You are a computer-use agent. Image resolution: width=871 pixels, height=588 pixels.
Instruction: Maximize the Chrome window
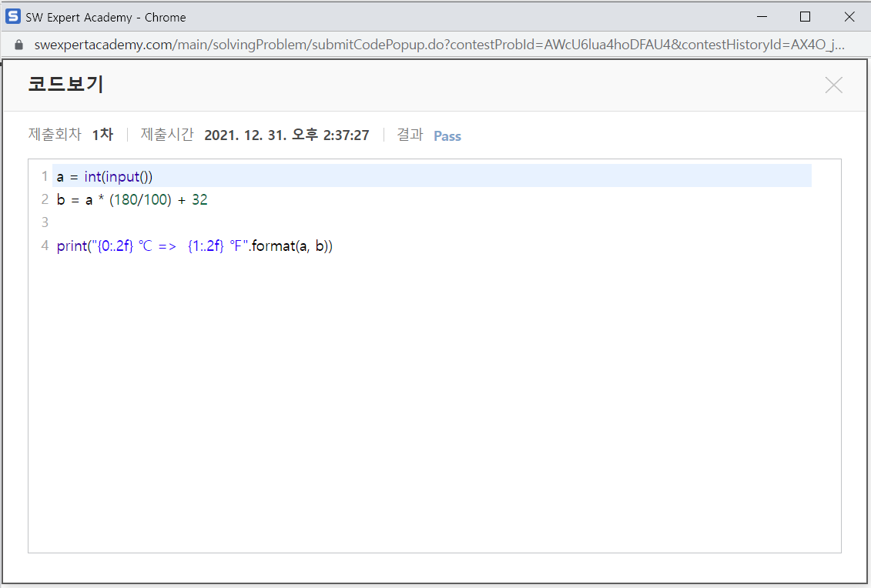(805, 17)
